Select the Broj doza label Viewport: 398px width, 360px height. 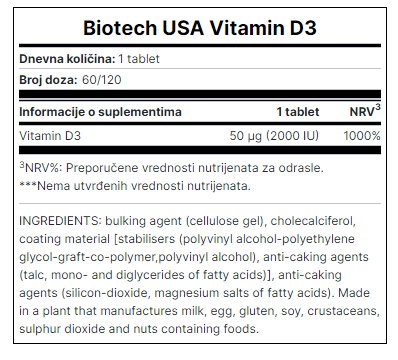point(48,80)
